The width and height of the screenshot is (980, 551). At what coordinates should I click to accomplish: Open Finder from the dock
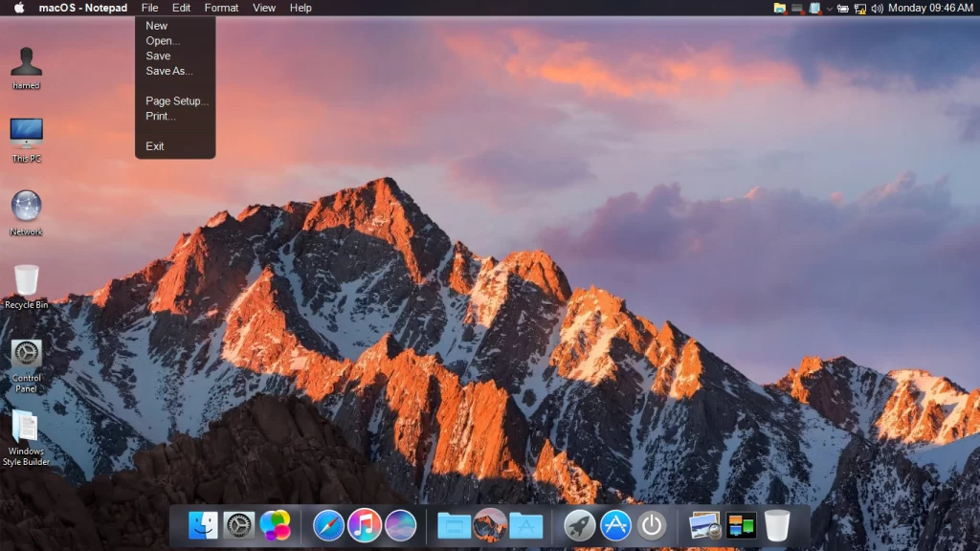coord(203,525)
